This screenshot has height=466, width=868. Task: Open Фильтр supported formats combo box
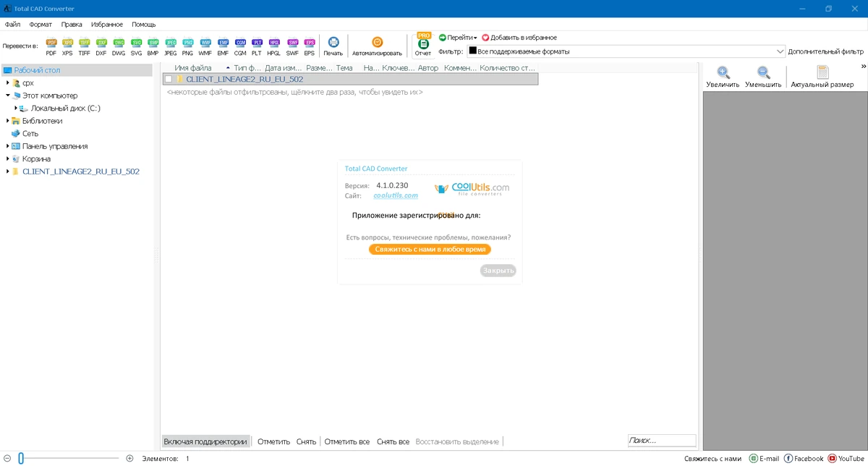point(626,51)
